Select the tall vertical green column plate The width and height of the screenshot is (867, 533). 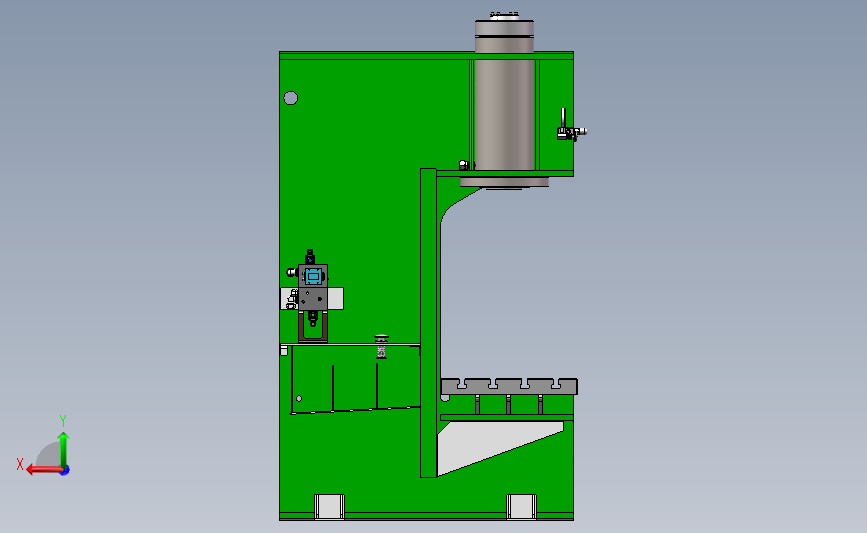click(429, 323)
